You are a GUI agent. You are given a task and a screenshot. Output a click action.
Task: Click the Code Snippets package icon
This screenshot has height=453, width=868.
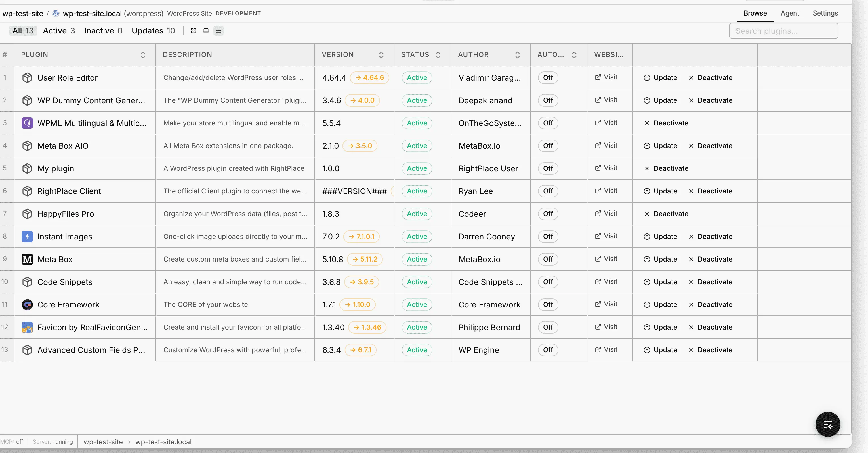pyautogui.click(x=27, y=282)
